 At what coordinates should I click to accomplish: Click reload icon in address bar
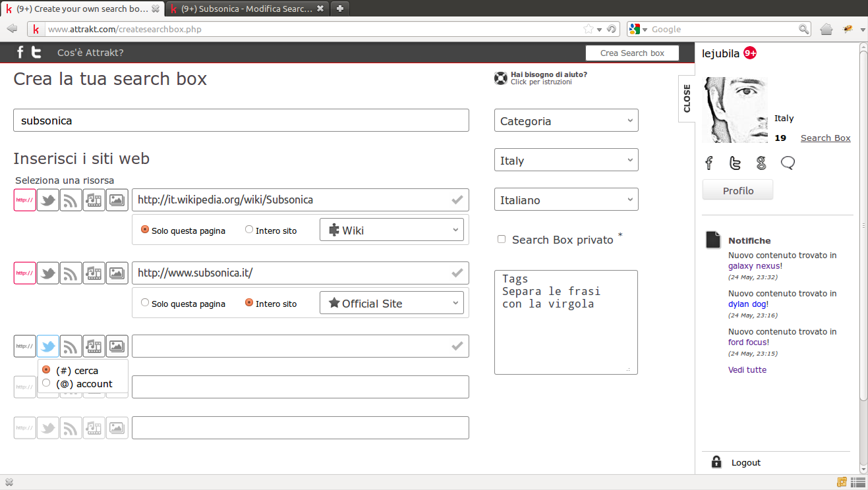611,29
